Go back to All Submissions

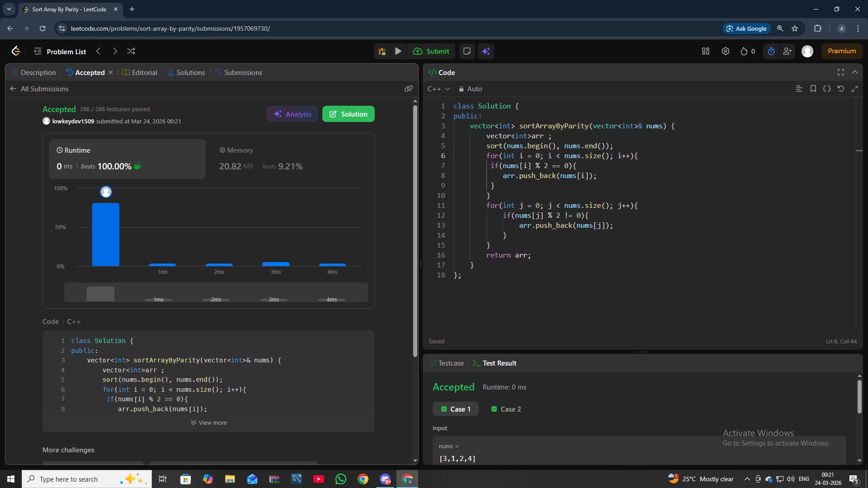[x=39, y=89]
